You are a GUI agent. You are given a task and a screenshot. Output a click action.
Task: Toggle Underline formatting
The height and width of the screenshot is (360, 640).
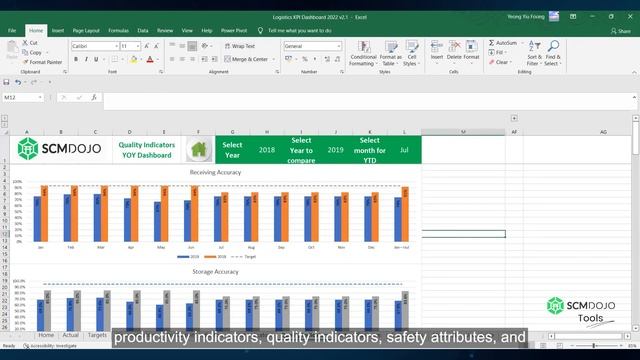[96, 59]
